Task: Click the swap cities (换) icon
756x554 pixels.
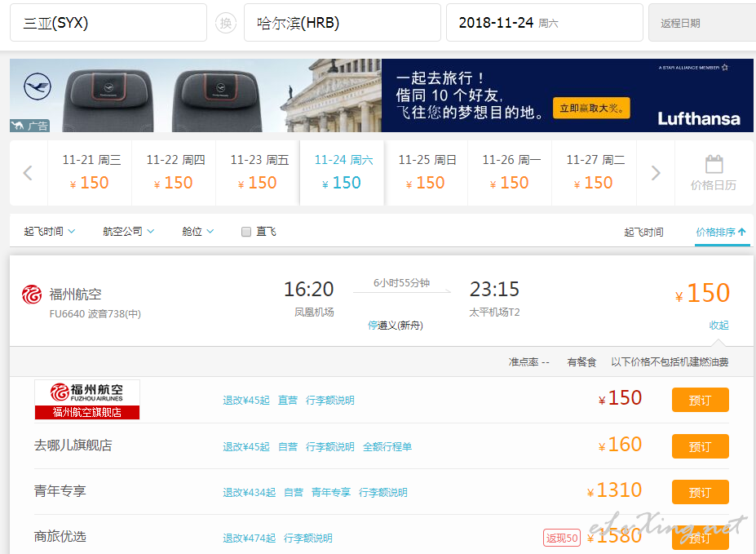Action: click(225, 23)
